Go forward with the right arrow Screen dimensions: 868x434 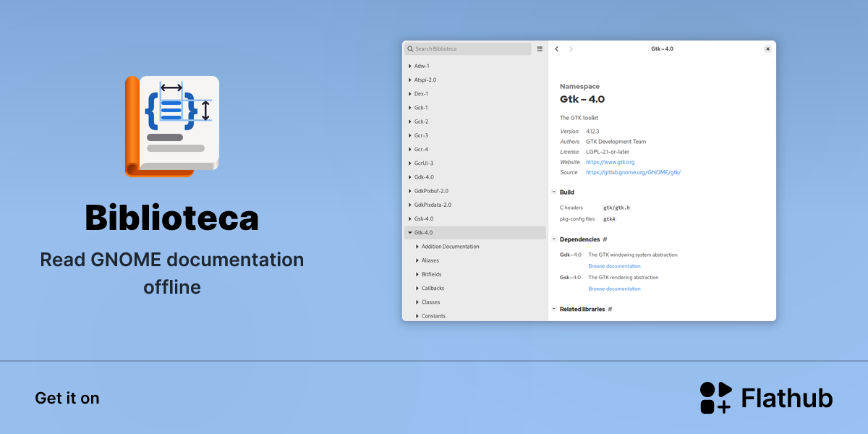(571, 49)
